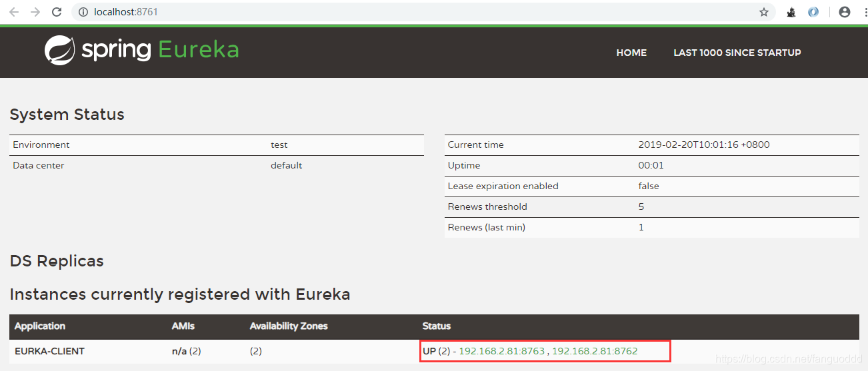Click 'Instances currently registered with Eureka' heading
The width and height of the screenshot is (868, 371).
click(x=180, y=294)
